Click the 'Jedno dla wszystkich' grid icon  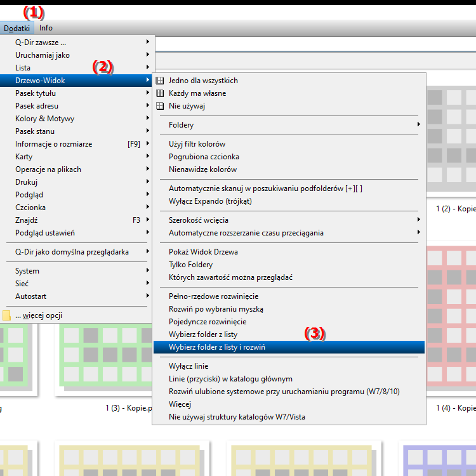click(160, 81)
